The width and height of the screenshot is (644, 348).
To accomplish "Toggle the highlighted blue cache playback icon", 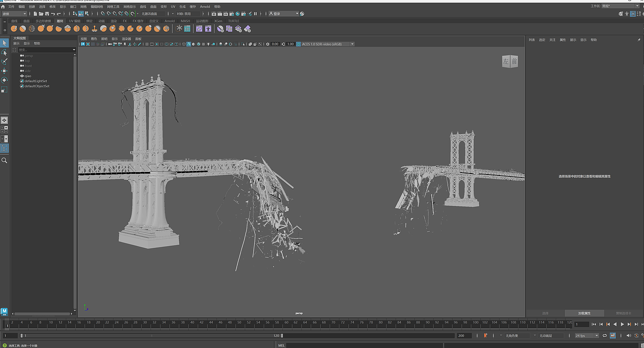I will pyautogui.click(x=613, y=335).
